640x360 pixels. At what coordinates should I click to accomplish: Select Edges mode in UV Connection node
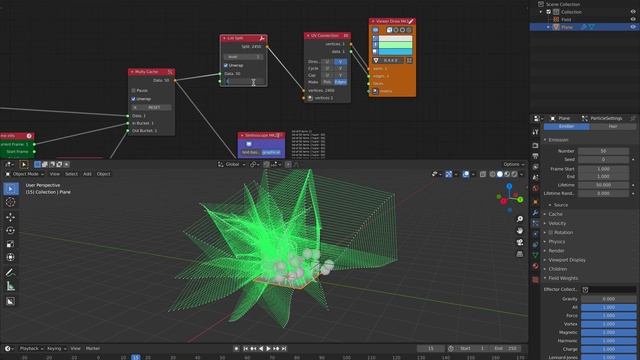340,82
